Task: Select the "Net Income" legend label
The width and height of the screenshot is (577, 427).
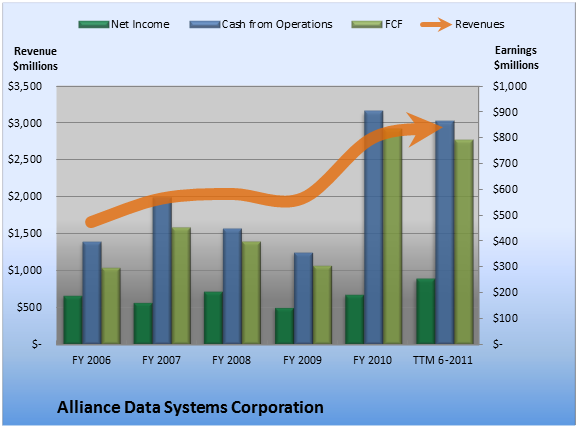Action: (140, 24)
